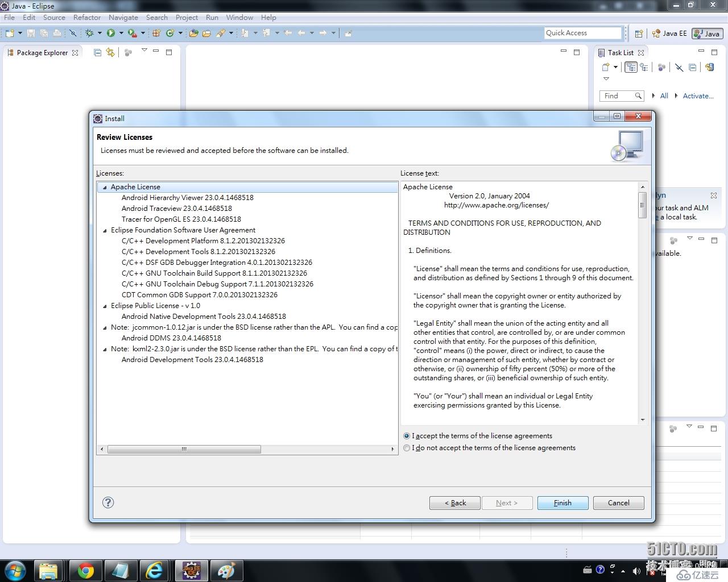Image resolution: width=728 pixels, height=582 pixels.
Task: Switch to the Java perspective
Action: coord(707,34)
